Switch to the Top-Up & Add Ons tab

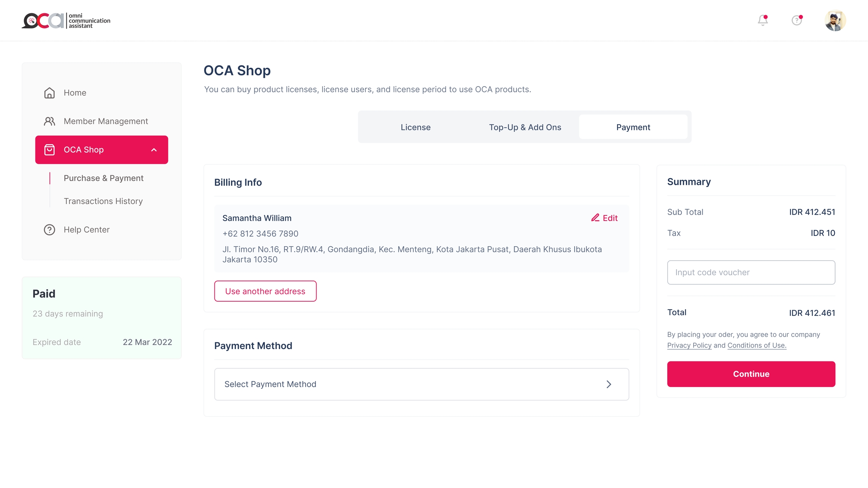coord(525,127)
